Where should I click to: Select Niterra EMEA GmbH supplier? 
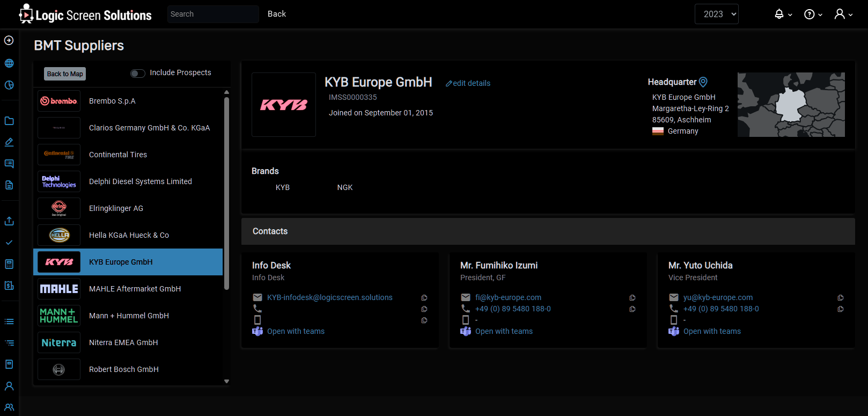[128, 342]
